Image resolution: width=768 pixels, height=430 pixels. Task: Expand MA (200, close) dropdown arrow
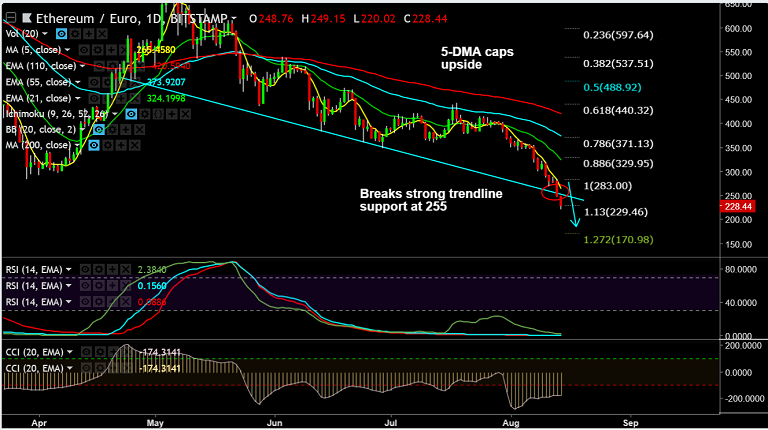tap(77, 145)
